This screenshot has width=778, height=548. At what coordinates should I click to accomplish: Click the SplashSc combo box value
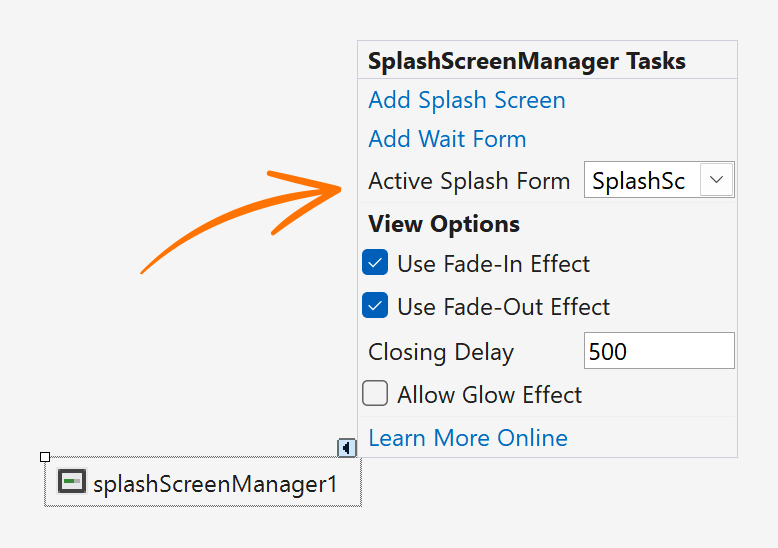639,181
